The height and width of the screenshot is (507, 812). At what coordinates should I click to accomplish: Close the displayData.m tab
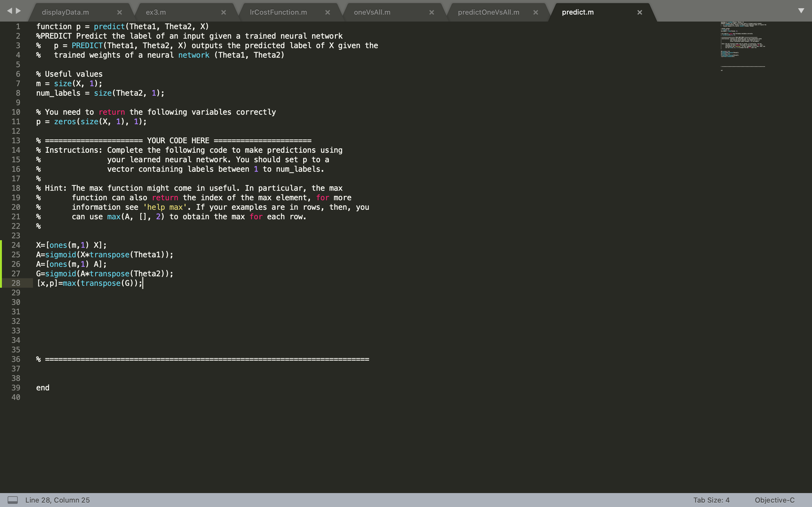[120, 12]
